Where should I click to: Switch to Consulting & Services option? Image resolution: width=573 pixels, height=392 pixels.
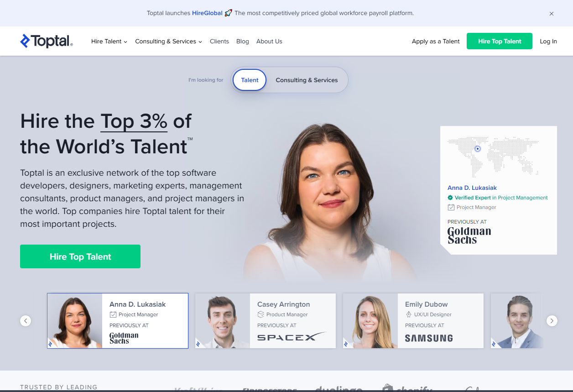click(307, 80)
